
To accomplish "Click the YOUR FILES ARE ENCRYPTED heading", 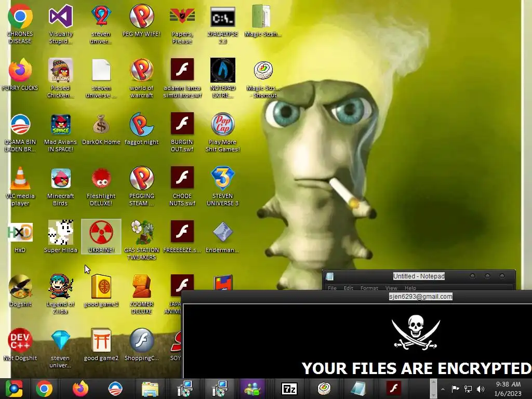I will tap(417, 368).
